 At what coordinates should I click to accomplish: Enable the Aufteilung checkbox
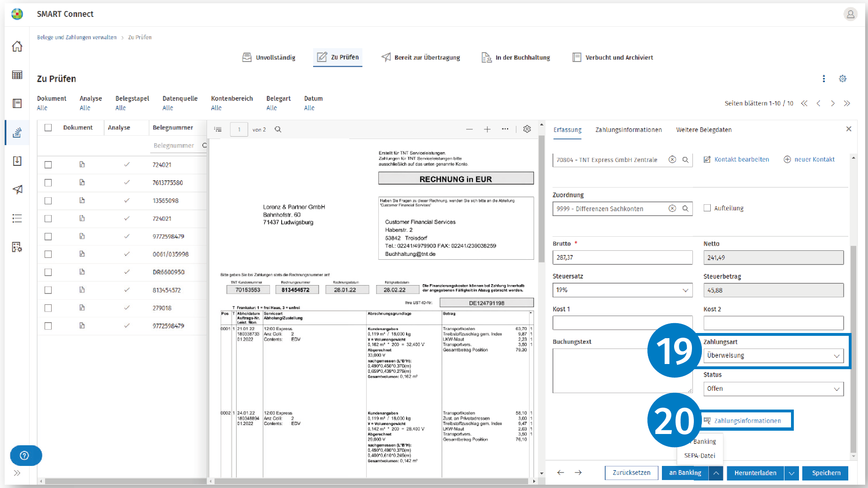click(x=707, y=208)
